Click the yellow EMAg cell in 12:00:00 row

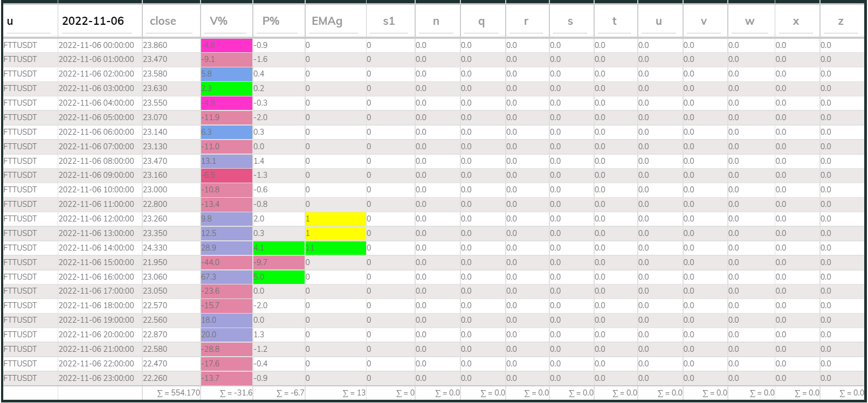tap(335, 219)
